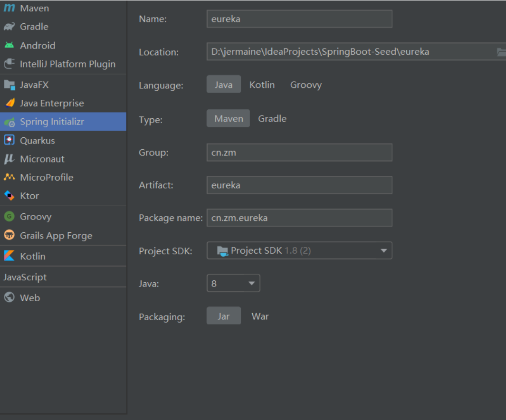The height and width of the screenshot is (420, 506).
Task: Click the MicroProfile icon
Action: 10,177
